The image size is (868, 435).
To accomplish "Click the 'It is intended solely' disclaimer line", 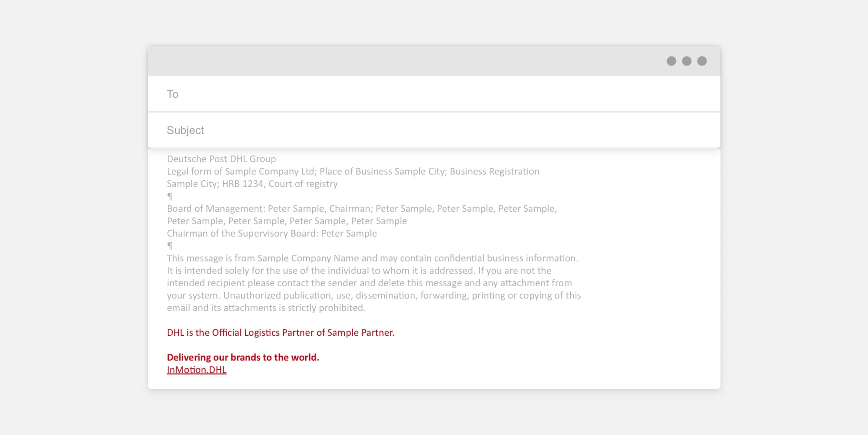I will pyautogui.click(x=359, y=271).
